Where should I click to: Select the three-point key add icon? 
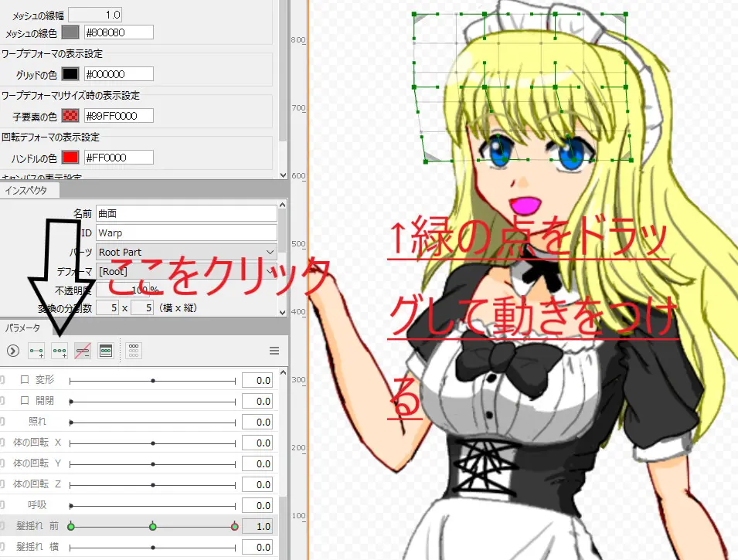coord(60,351)
